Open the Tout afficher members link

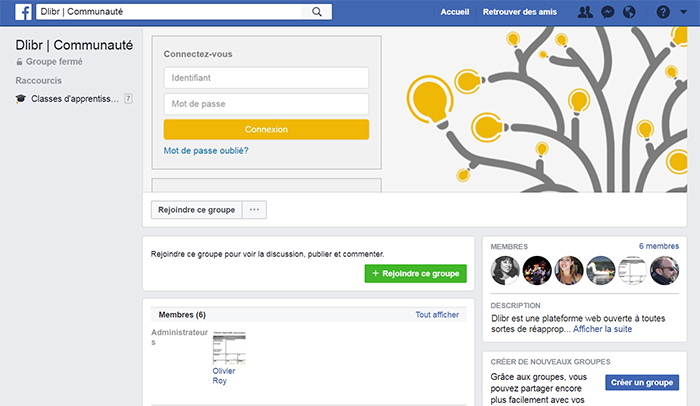click(437, 314)
